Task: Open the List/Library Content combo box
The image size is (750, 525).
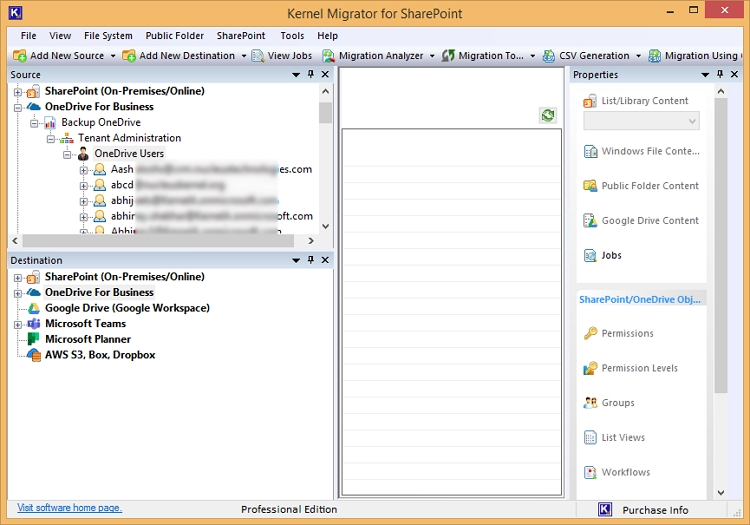Action: click(x=641, y=121)
